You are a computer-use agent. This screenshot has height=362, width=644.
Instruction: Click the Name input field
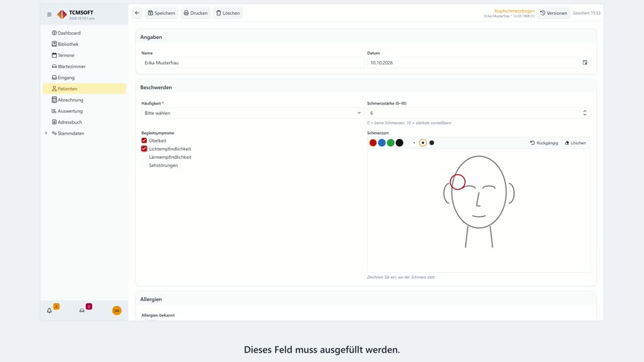253,63
